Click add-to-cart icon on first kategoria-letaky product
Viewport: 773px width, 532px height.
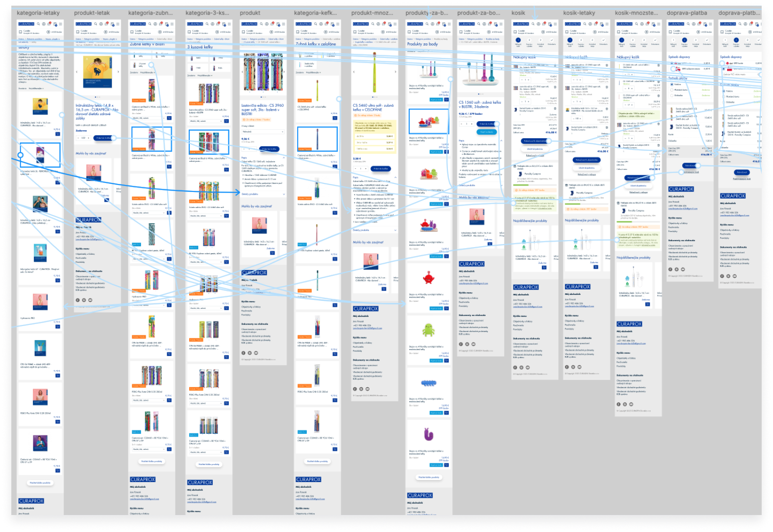click(58, 133)
